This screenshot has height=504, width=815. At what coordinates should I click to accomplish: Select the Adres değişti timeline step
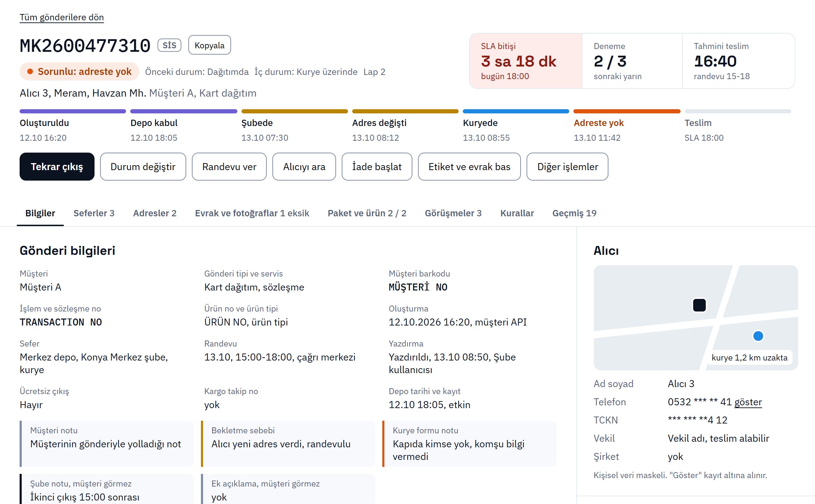coord(405,126)
